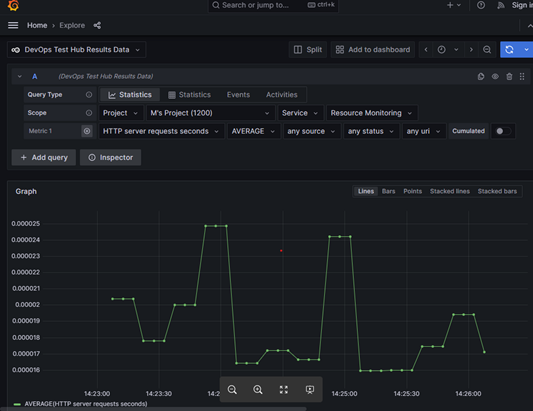Delete query A trash icon
The height and width of the screenshot is (411, 533).
pyautogui.click(x=509, y=76)
